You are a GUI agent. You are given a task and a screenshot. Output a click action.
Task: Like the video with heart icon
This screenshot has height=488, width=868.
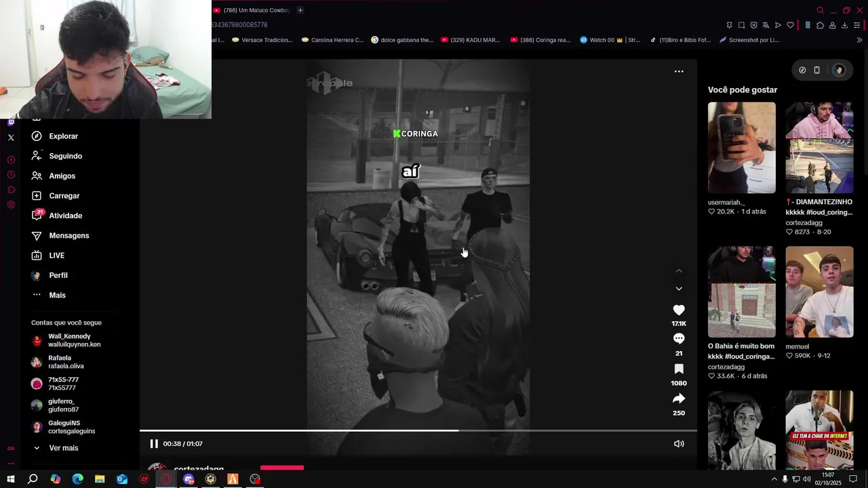[x=679, y=310]
